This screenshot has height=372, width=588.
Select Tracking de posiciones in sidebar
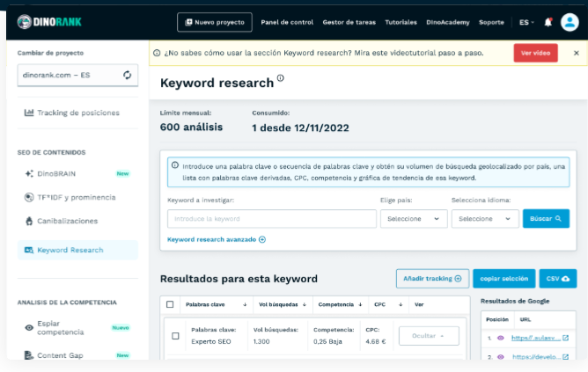(77, 113)
